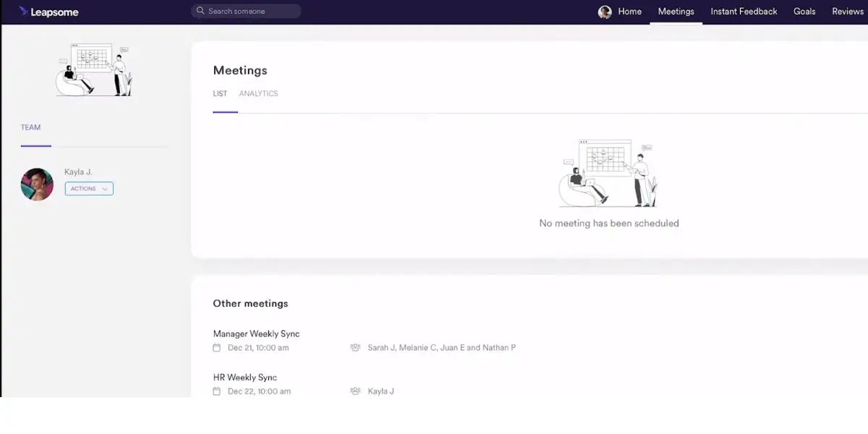Click the Leapsome logo
This screenshot has width=868, height=434.
pyautogui.click(x=48, y=12)
